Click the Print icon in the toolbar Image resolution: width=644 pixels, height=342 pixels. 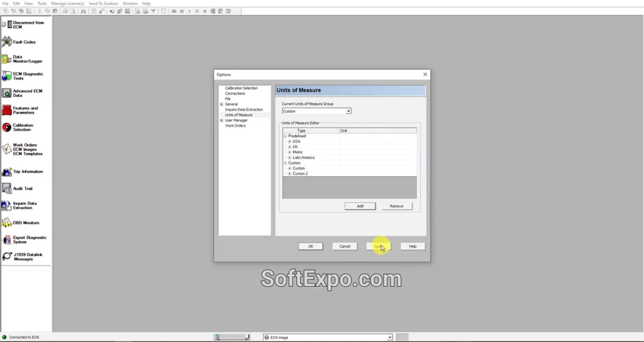tap(65, 11)
